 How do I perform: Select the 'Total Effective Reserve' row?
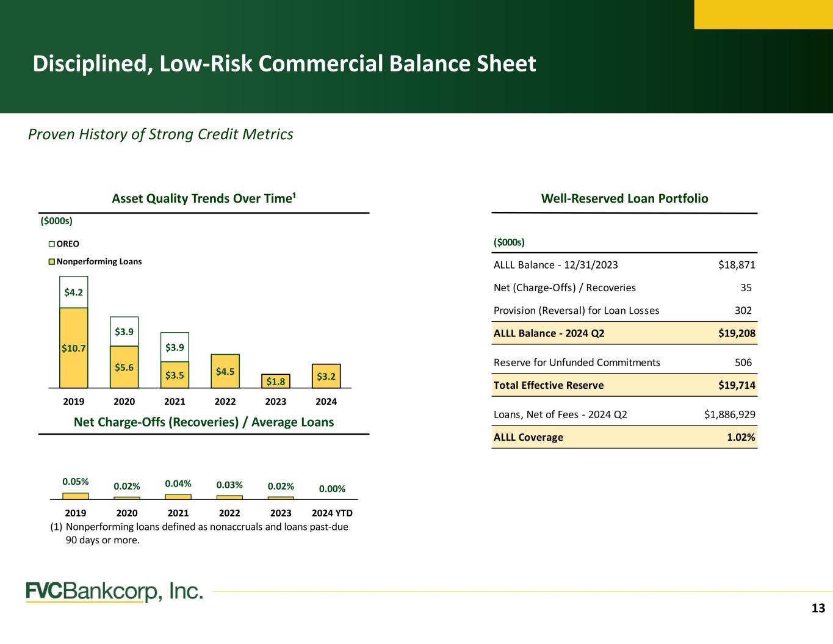click(624, 385)
